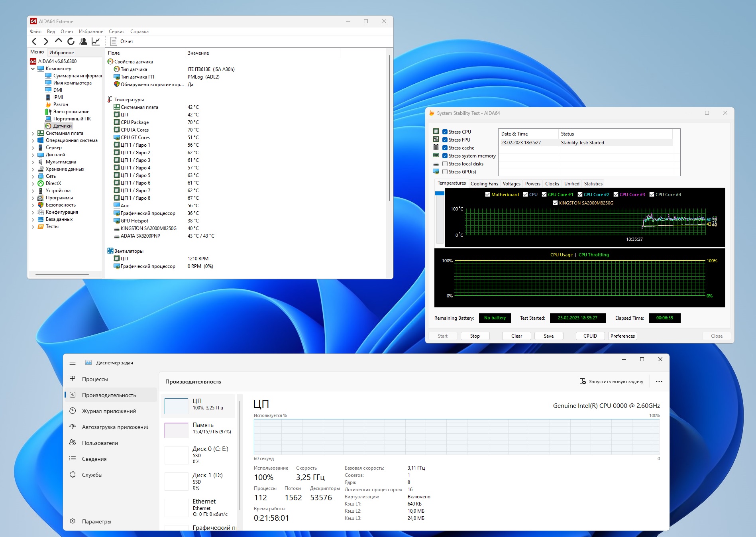Click the blue temperature graph scale slider
This screenshot has width=756, height=537.
[x=440, y=193]
